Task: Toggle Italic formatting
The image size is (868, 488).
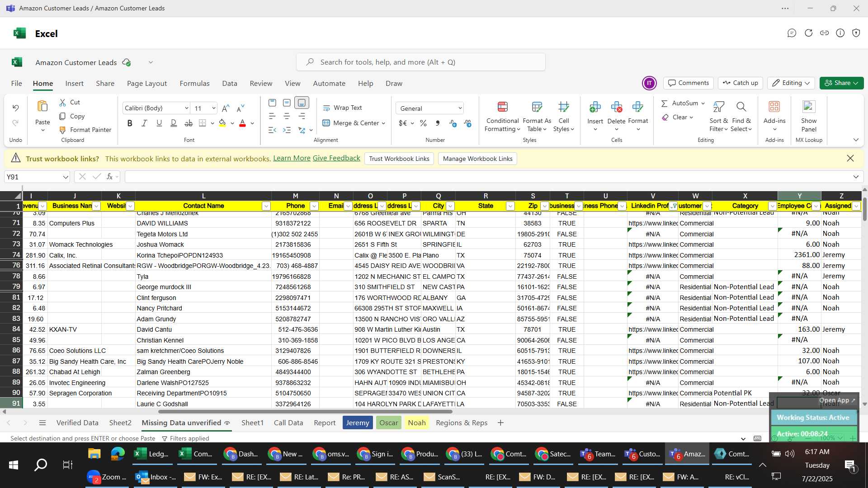Action: tap(144, 123)
